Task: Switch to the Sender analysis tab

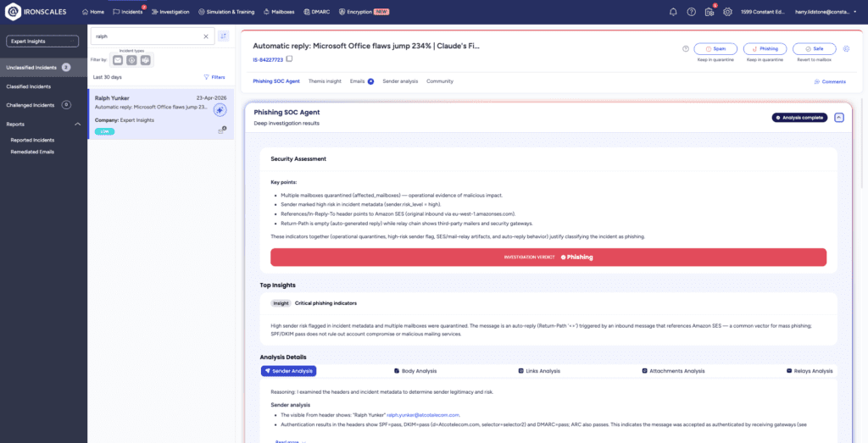Action: click(x=400, y=81)
